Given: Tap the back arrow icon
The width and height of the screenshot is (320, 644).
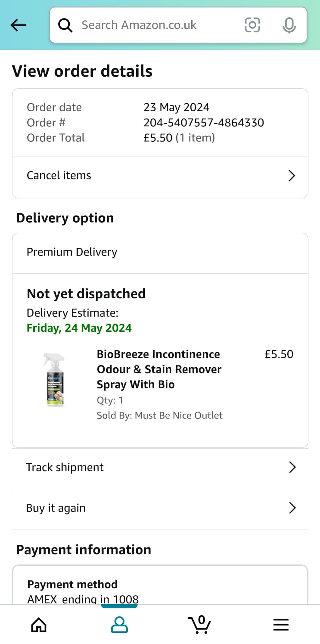Looking at the screenshot, I should 18,25.
